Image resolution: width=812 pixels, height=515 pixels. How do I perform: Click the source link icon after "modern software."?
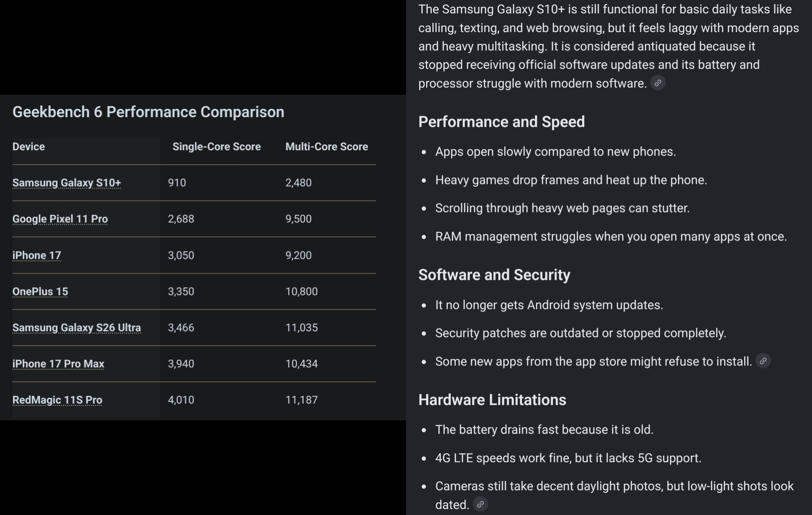point(657,83)
